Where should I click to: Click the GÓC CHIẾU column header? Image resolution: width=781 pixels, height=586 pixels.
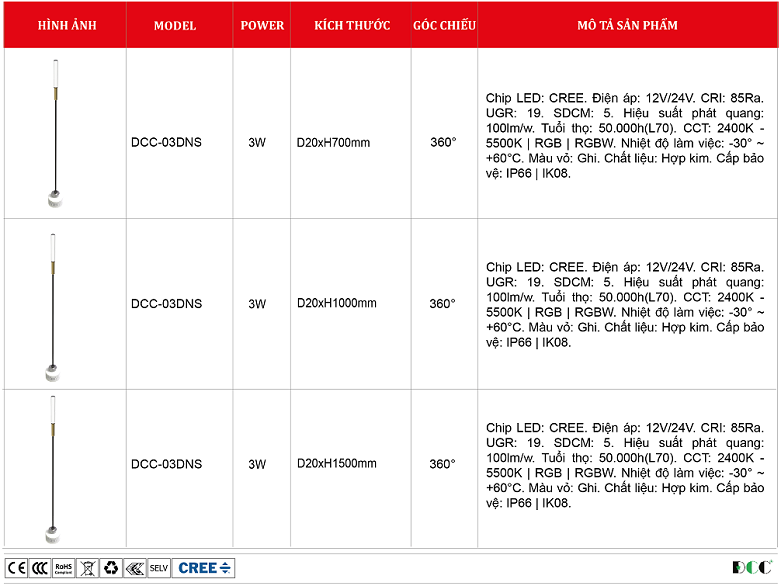(x=443, y=26)
